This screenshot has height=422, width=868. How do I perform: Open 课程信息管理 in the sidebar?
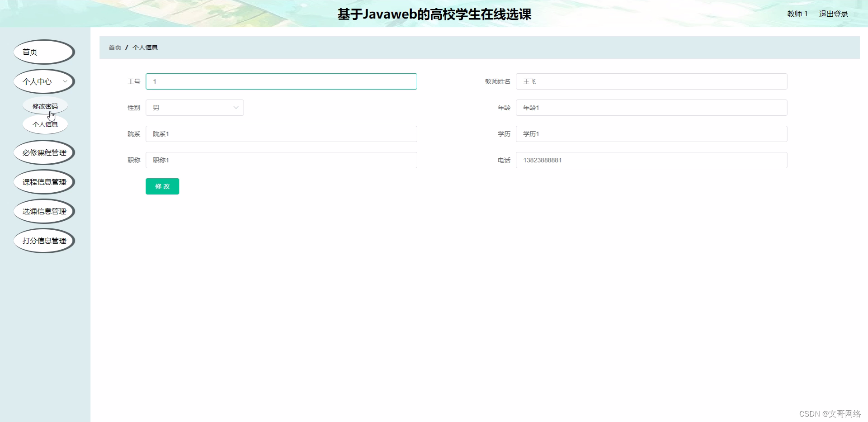point(44,182)
